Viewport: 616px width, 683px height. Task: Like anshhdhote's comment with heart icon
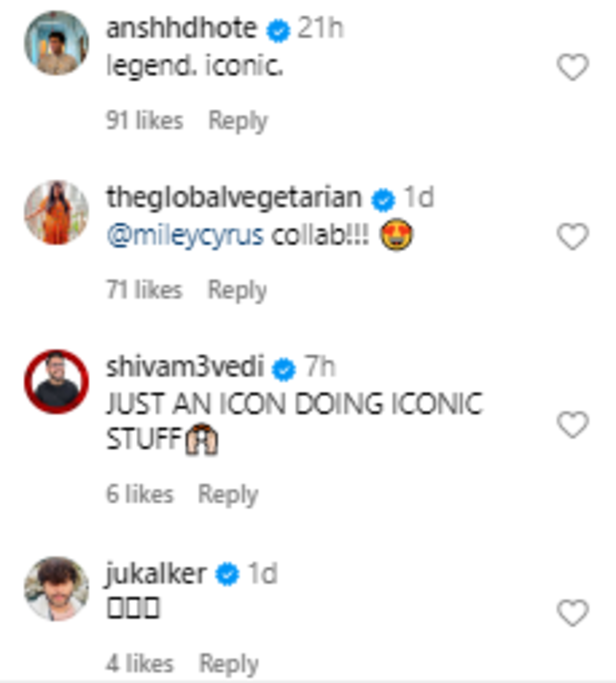point(572,68)
